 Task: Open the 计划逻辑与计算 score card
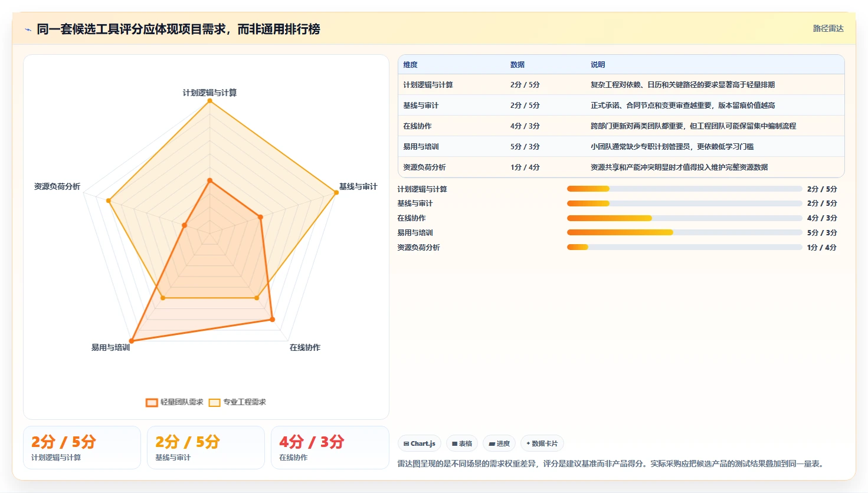pos(82,448)
